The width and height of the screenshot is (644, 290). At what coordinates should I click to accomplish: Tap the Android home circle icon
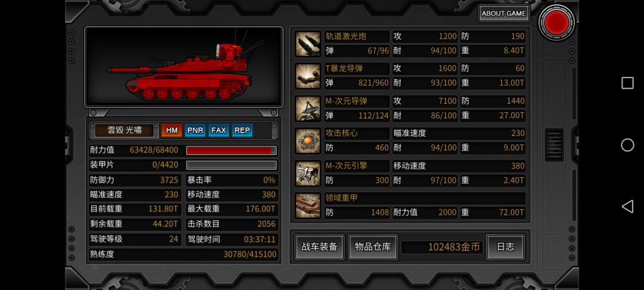point(627,145)
